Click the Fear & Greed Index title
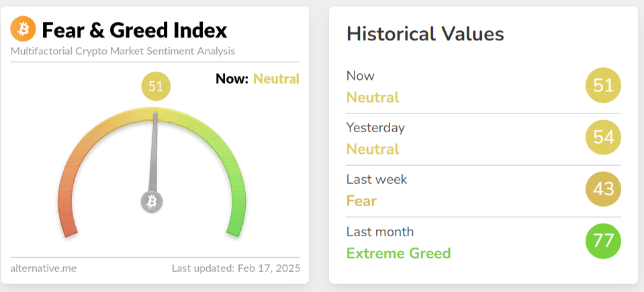The image size is (644, 292). [x=134, y=30]
